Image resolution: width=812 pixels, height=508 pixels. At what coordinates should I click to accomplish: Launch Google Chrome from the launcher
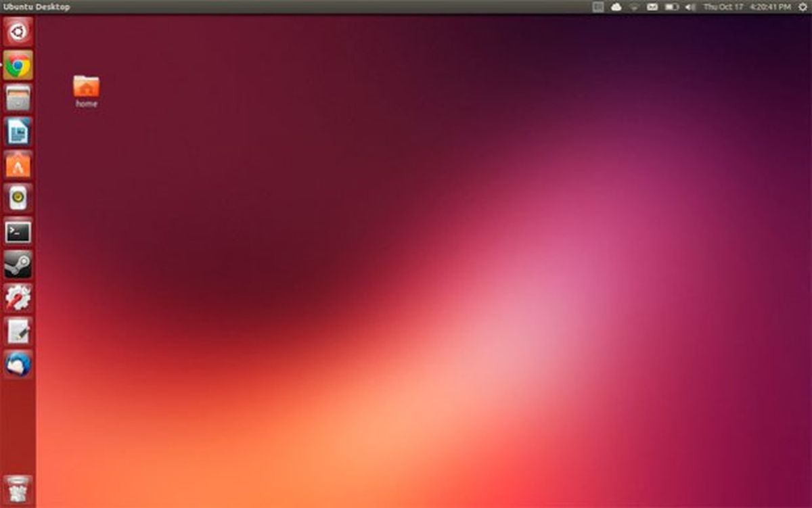[x=17, y=66]
